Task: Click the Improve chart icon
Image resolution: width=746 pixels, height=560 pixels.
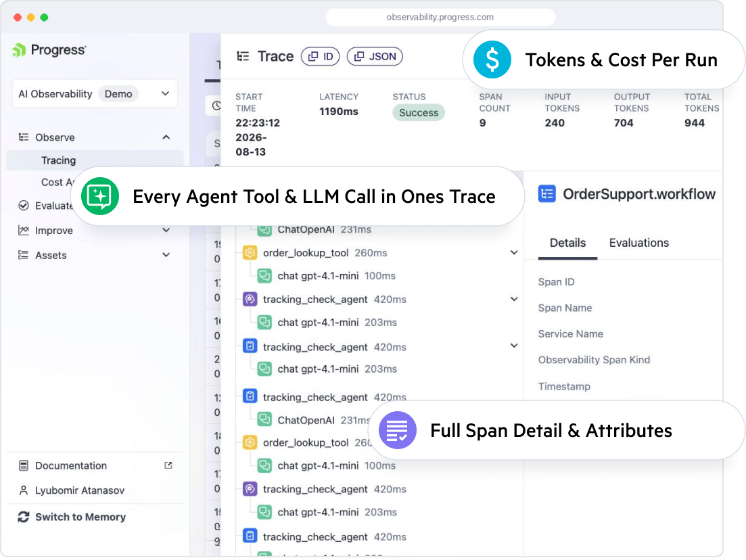Action: point(23,230)
